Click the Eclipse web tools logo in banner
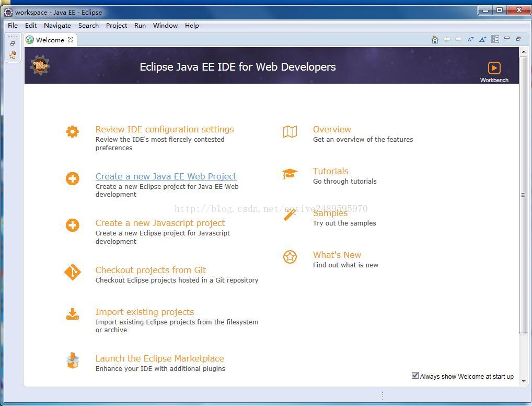This screenshot has width=532, height=406. [x=40, y=65]
